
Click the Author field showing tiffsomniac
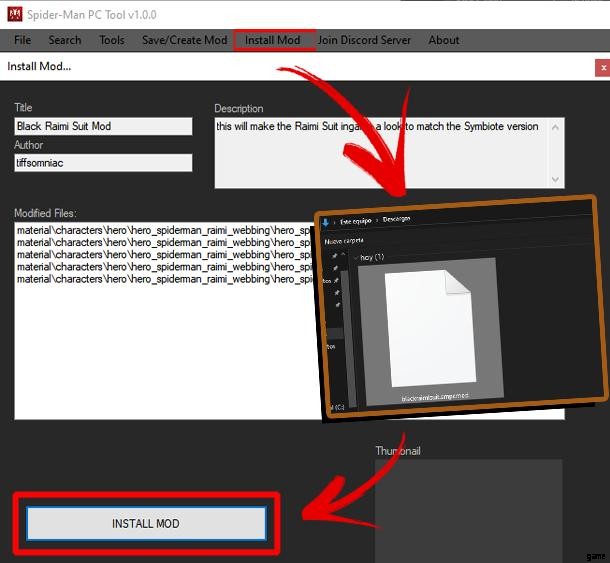point(103,163)
